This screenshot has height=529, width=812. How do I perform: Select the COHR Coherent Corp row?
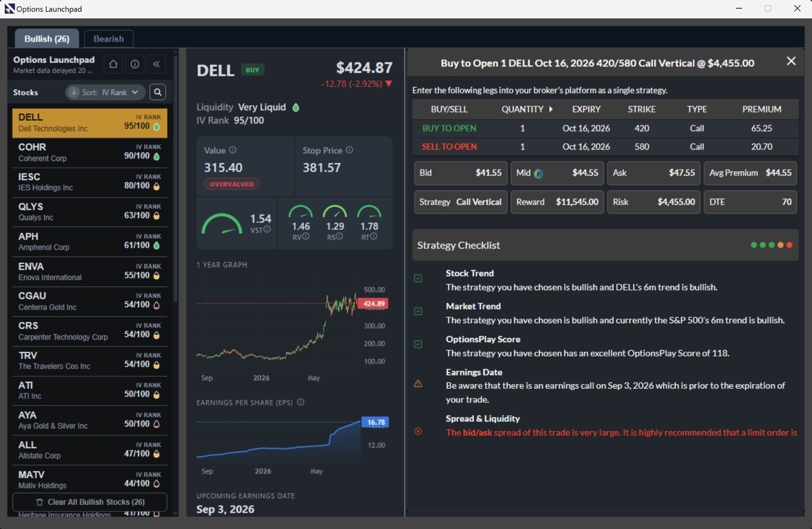coord(90,153)
